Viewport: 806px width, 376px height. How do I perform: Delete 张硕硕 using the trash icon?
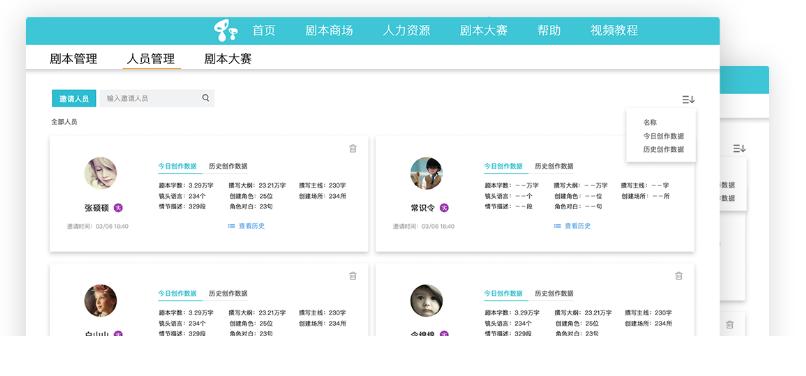click(x=353, y=149)
